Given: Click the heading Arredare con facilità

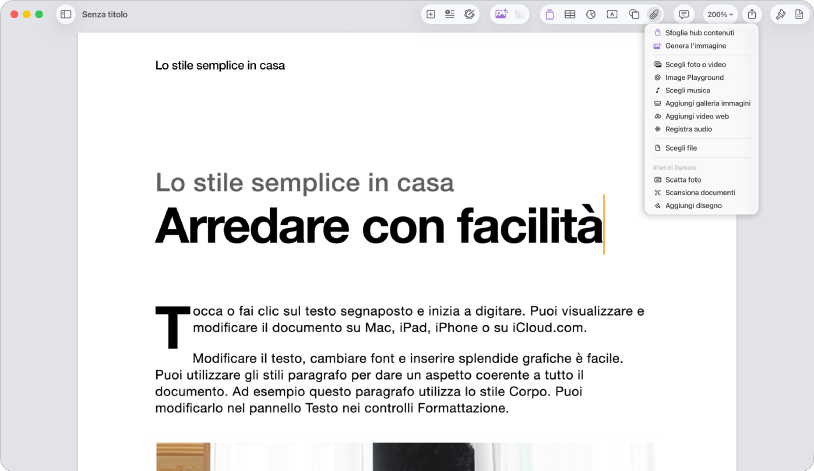Looking at the screenshot, I should click(379, 225).
